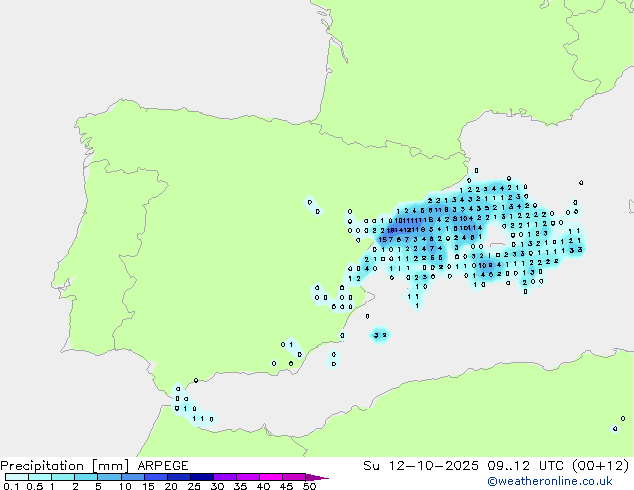Select the 35–40 mm legend color swatch
The image size is (634, 490).
247,477
